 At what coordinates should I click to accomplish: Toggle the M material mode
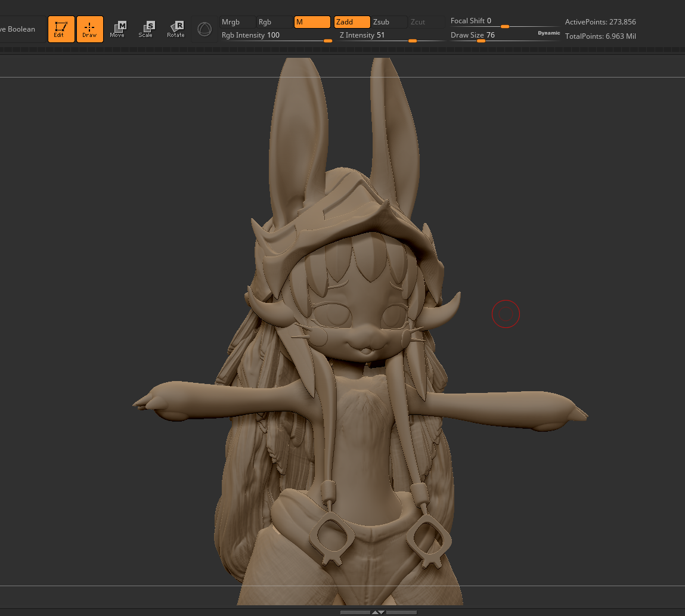tap(312, 22)
